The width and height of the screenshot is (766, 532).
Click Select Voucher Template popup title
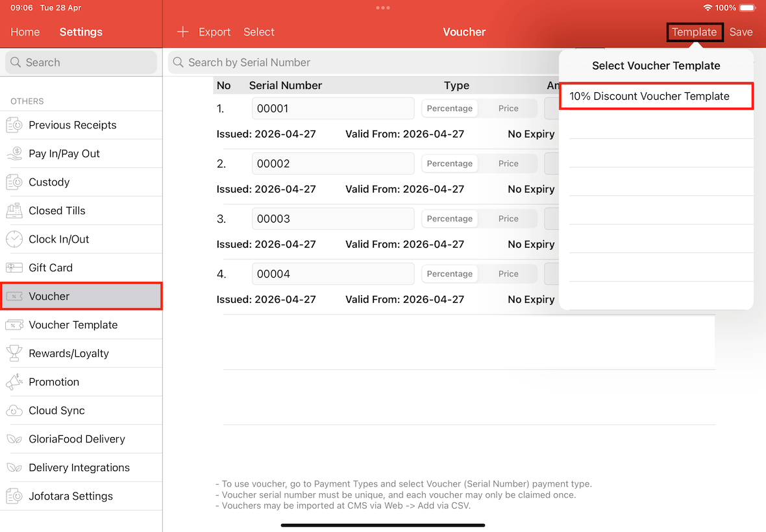pyautogui.click(x=656, y=66)
